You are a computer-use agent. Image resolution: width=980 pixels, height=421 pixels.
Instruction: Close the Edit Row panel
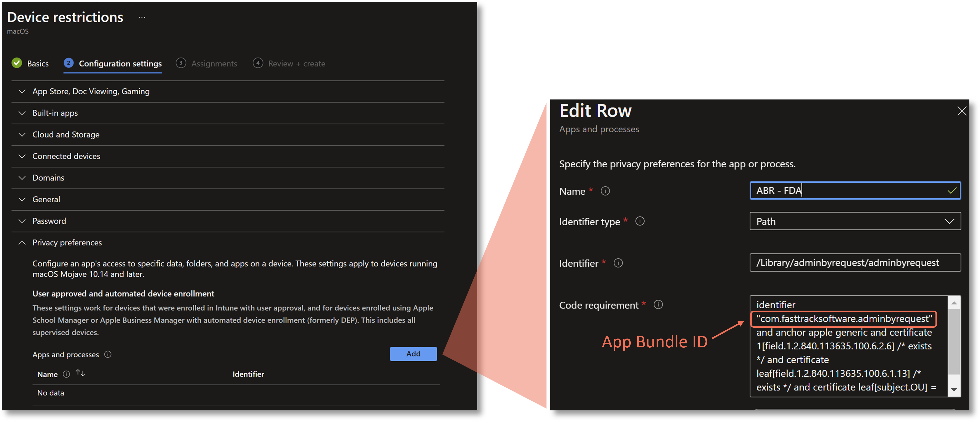coord(961,111)
